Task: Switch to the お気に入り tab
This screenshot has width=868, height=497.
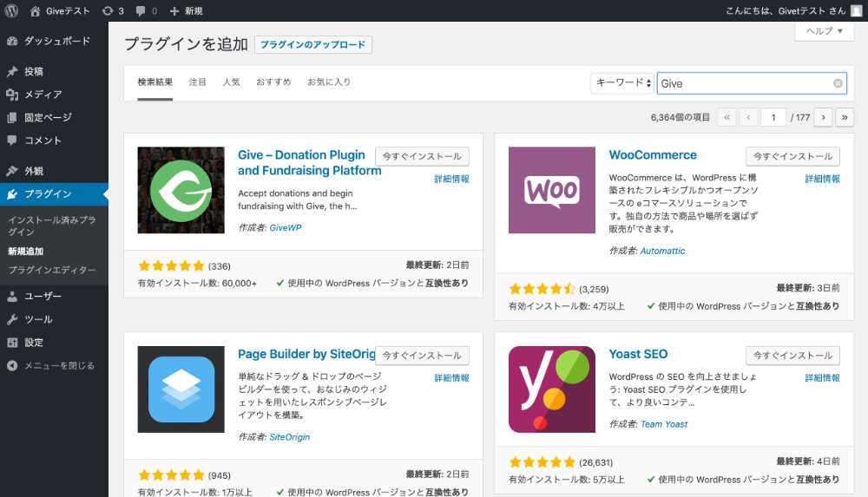Action: click(x=329, y=82)
